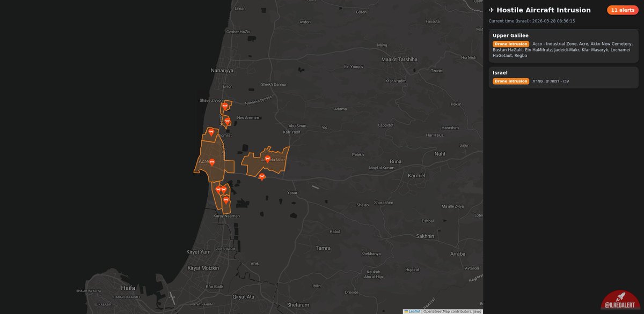
Task: Click the Nahf label on the map
Action: click(x=440, y=154)
